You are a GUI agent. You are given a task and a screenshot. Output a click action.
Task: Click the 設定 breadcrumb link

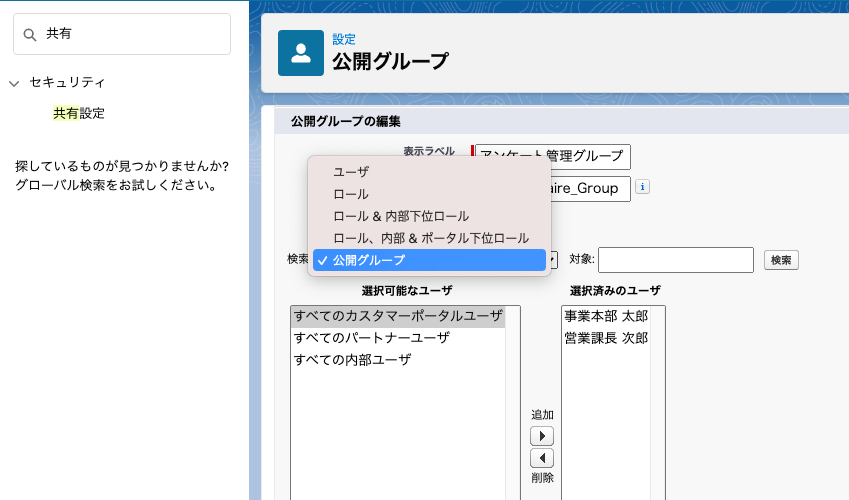pos(344,39)
